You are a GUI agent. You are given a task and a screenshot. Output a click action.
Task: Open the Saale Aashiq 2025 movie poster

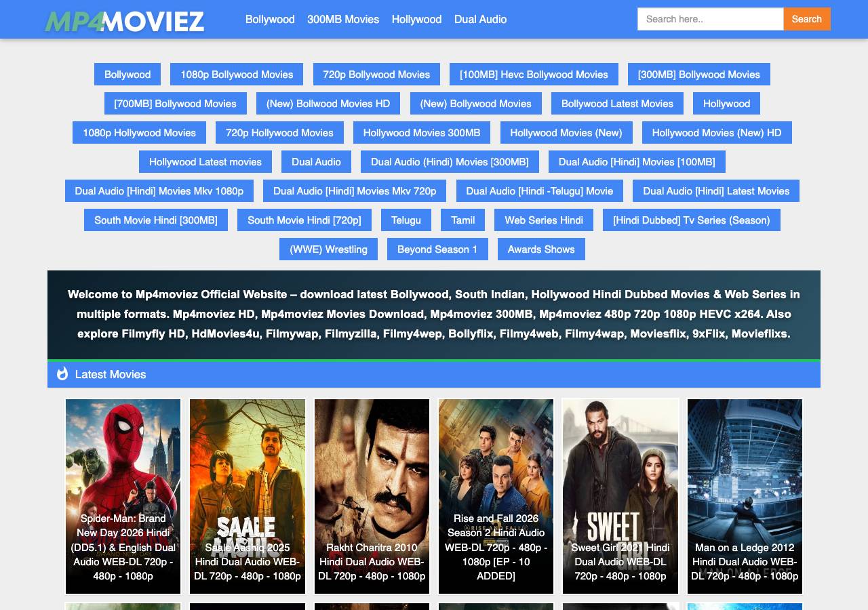tap(248, 496)
